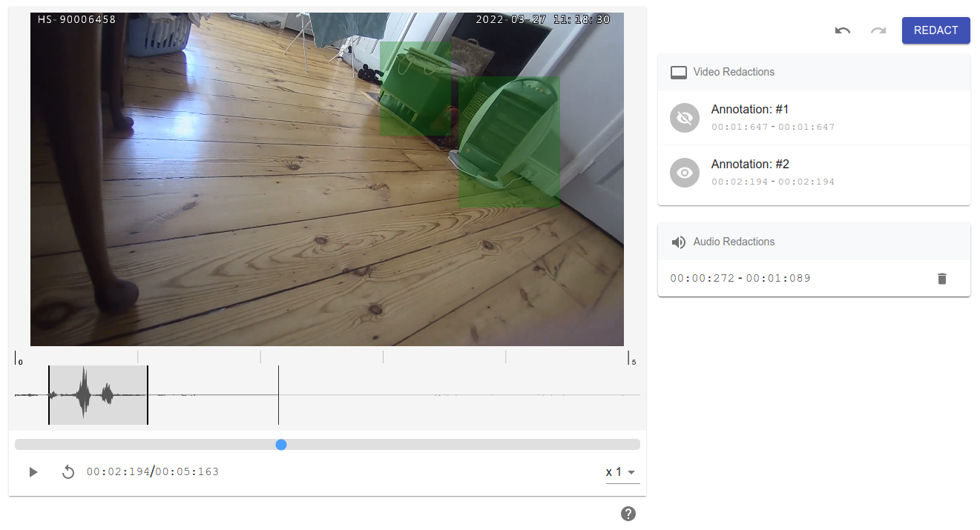Click the Annotation #2 timestamp range
The height and width of the screenshot is (530, 980).
point(773,182)
